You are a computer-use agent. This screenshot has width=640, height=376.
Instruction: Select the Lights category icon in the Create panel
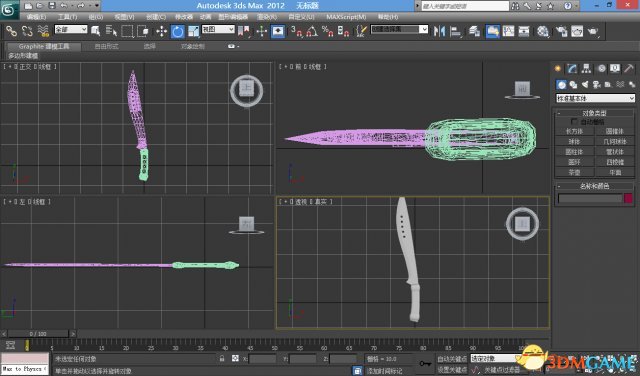point(584,85)
